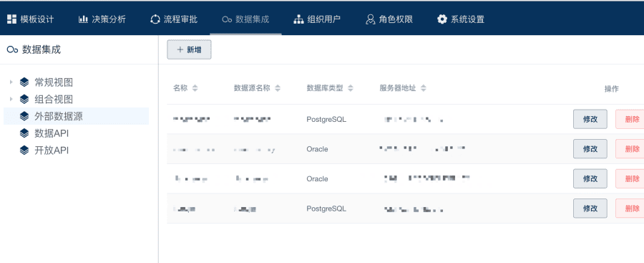Click 修改 in last PostgreSQL row

coord(590,209)
